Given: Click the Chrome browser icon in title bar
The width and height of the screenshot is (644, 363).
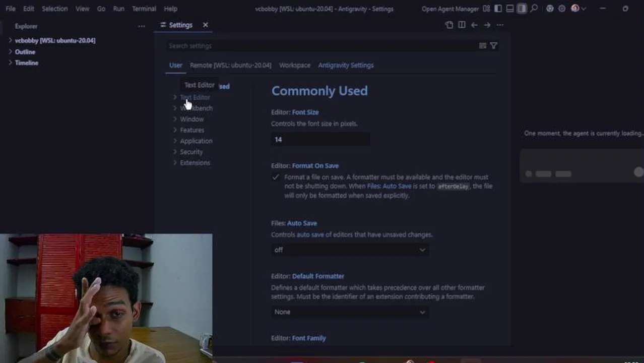Looking at the screenshot, I should tap(550, 9).
